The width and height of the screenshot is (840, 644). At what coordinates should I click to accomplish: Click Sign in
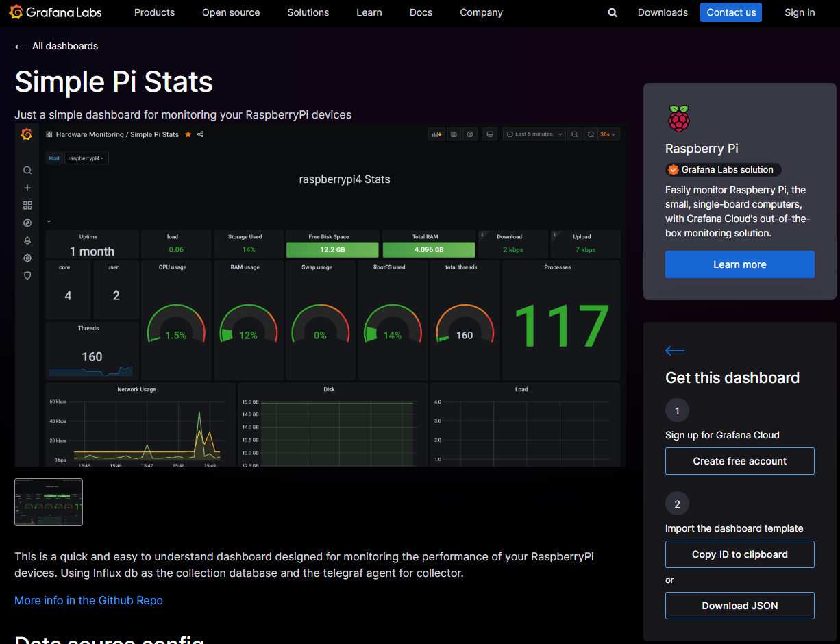[x=800, y=12]
